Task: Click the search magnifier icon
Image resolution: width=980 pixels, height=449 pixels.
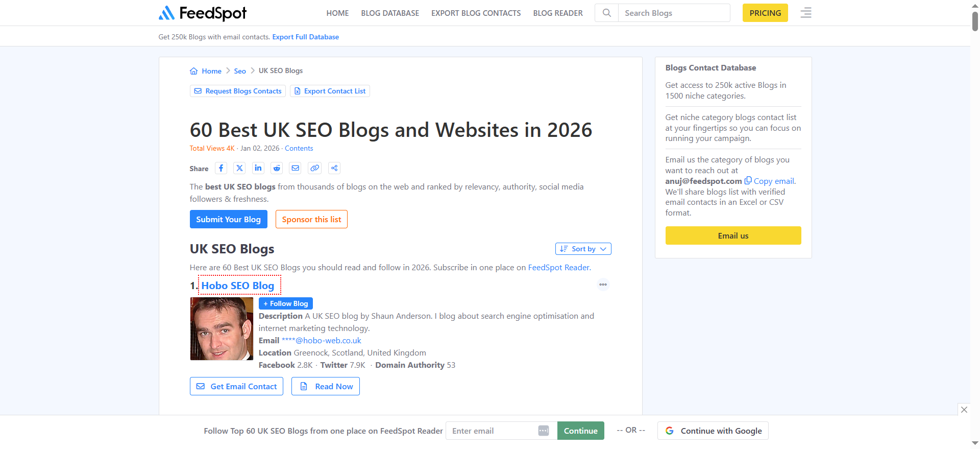Action: pyautogui.click(x=606, y=13)
